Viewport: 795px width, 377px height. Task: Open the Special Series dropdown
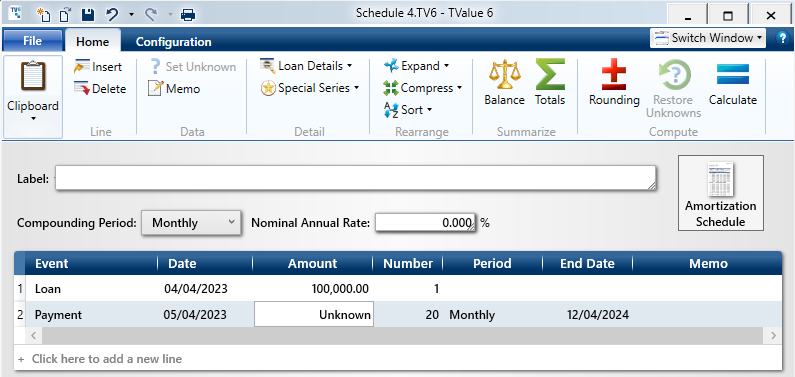coord(310,88)
